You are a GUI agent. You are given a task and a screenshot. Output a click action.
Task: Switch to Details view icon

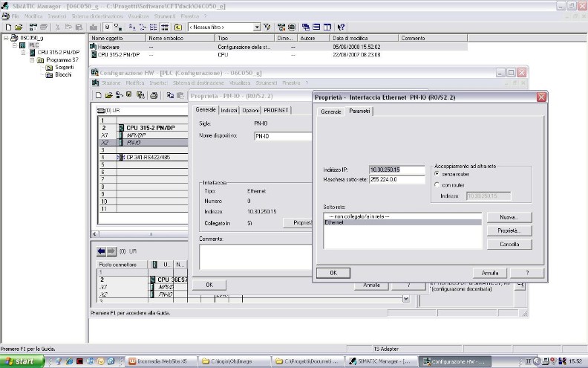tap(164, 27)
